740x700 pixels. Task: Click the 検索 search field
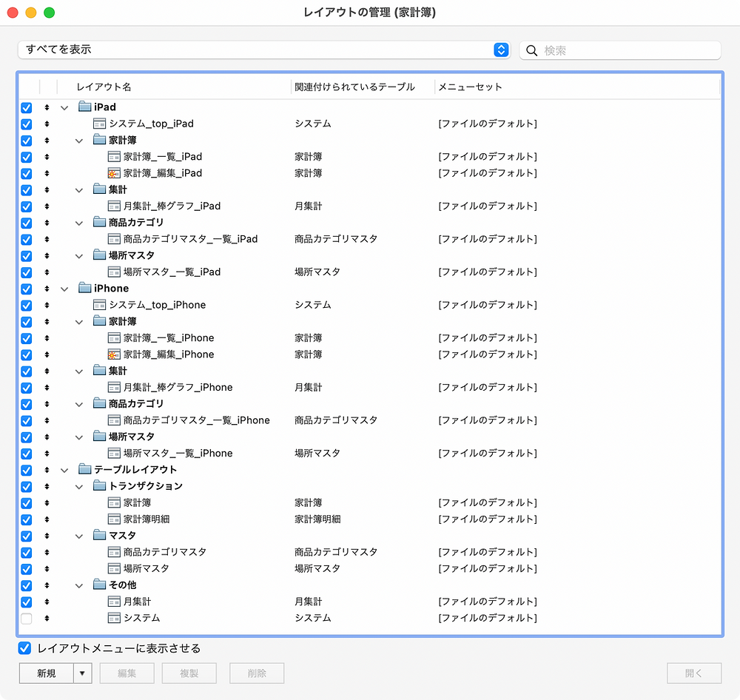point(620,50)
